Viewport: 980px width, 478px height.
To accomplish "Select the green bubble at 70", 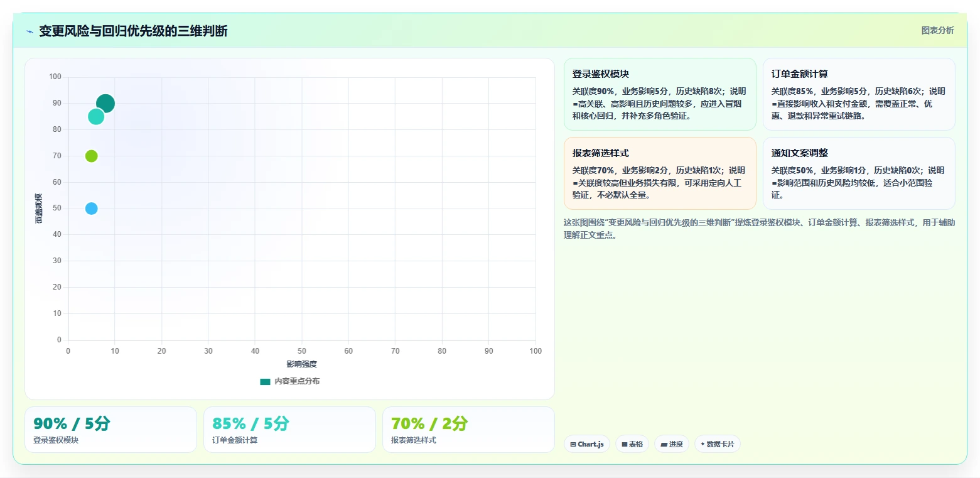I will (92, 156).
